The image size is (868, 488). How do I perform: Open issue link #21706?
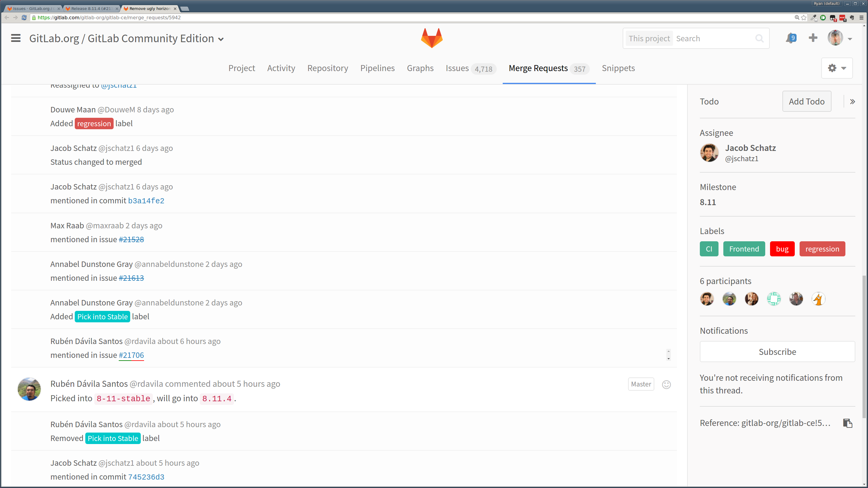coord(131,355)
